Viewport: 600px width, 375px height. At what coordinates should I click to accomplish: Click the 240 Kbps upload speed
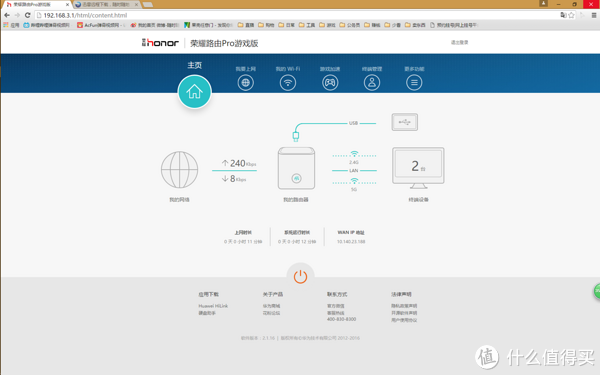tap(239, 163)
